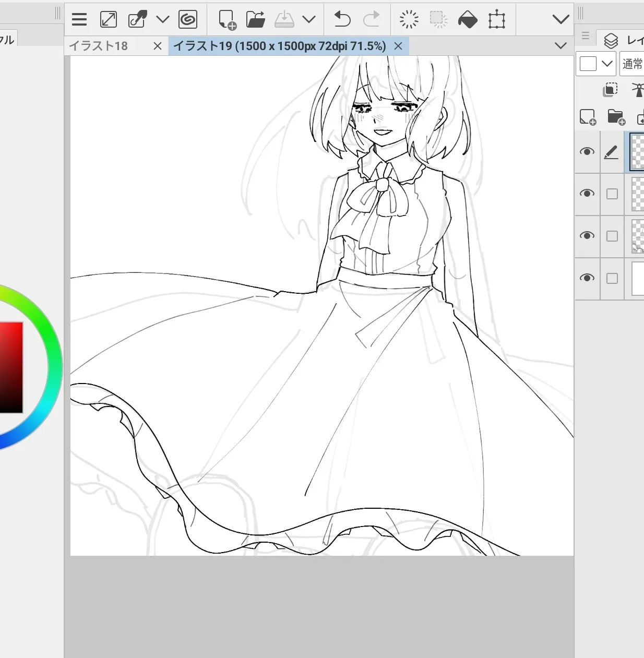Open a file with the folder icon
The width and height of the screenshot is (644, 658).
coord(256,20)
